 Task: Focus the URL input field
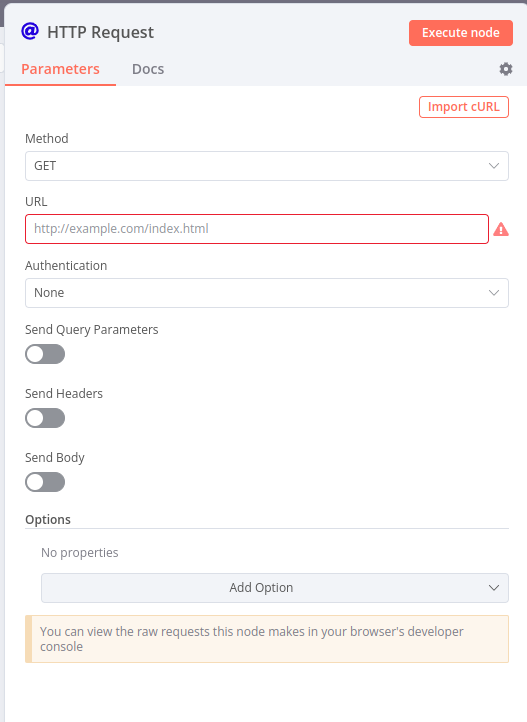(x=257, y=229)
